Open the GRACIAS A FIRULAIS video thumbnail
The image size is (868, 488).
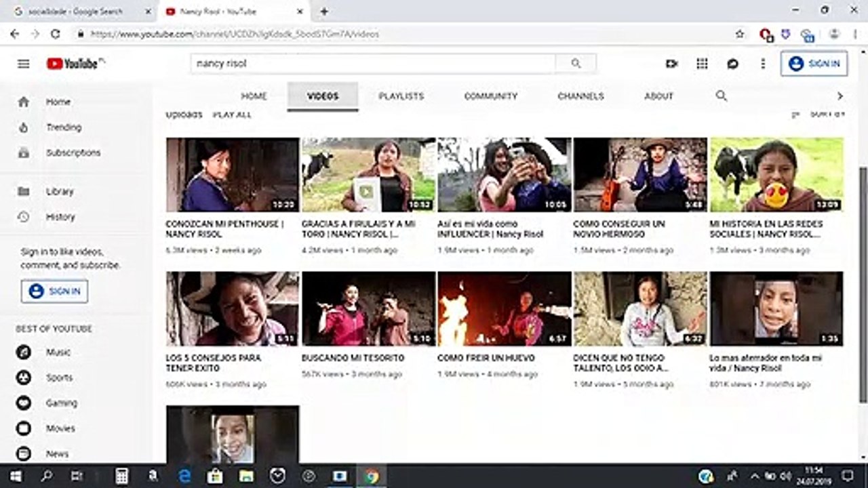[x=368, y=175]
